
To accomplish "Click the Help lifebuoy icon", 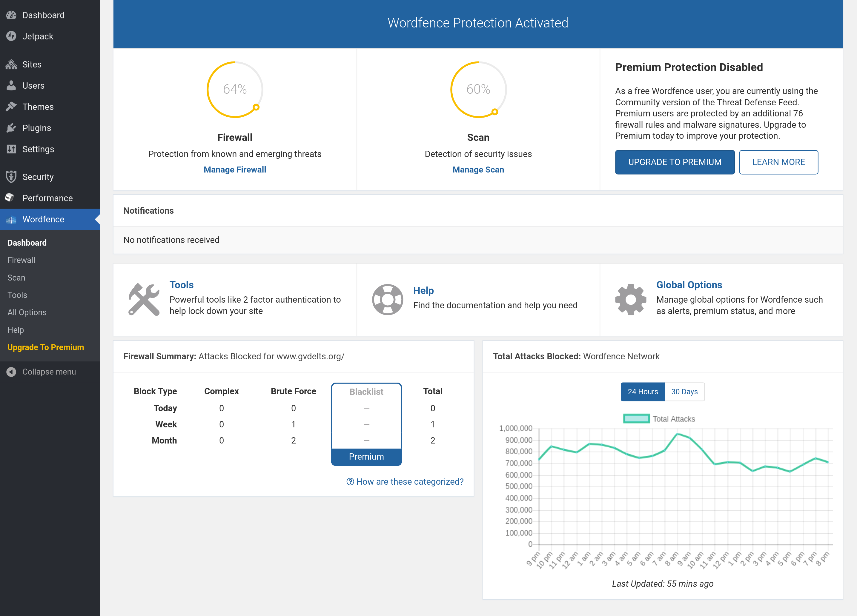I will pyautogui.click(x=387, y=299).
